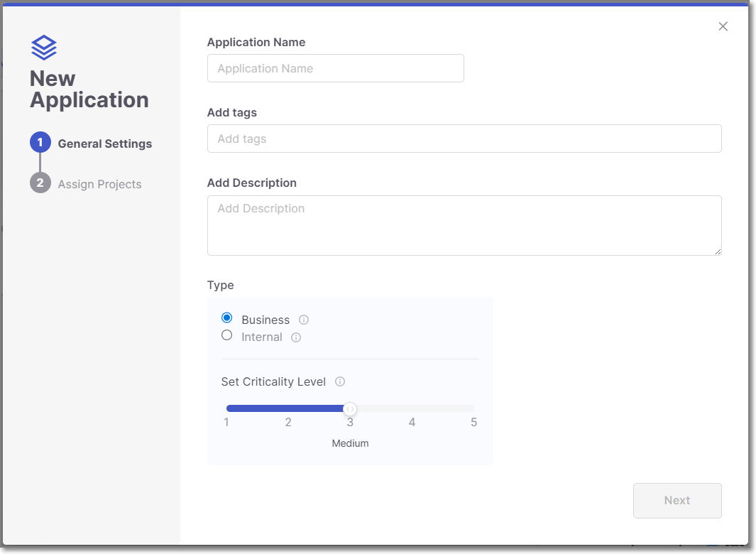The image size is (756, 554).
Task: Select the Internal application type
Action: [226, 335]
